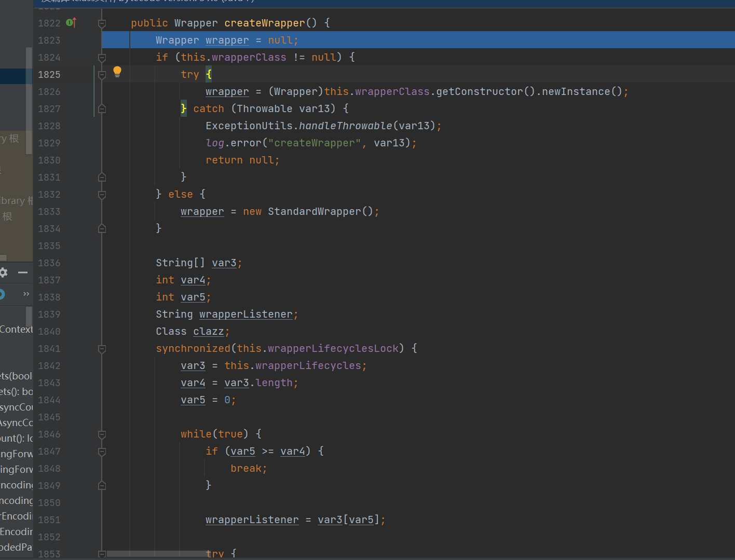Click 'var5' in 'int var5;' declaration
The image size is (735, 560).
(193, 297)
